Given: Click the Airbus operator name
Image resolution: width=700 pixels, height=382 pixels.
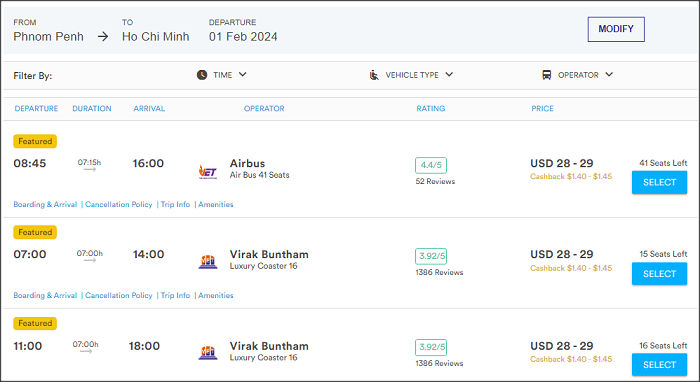Looking at the screenshot, I should pyautogui.click(x=247, y=163).
